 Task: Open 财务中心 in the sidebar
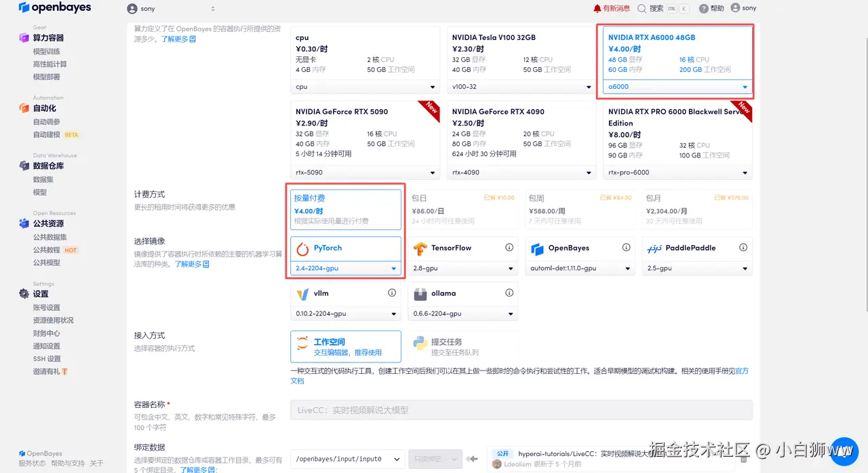47,333
